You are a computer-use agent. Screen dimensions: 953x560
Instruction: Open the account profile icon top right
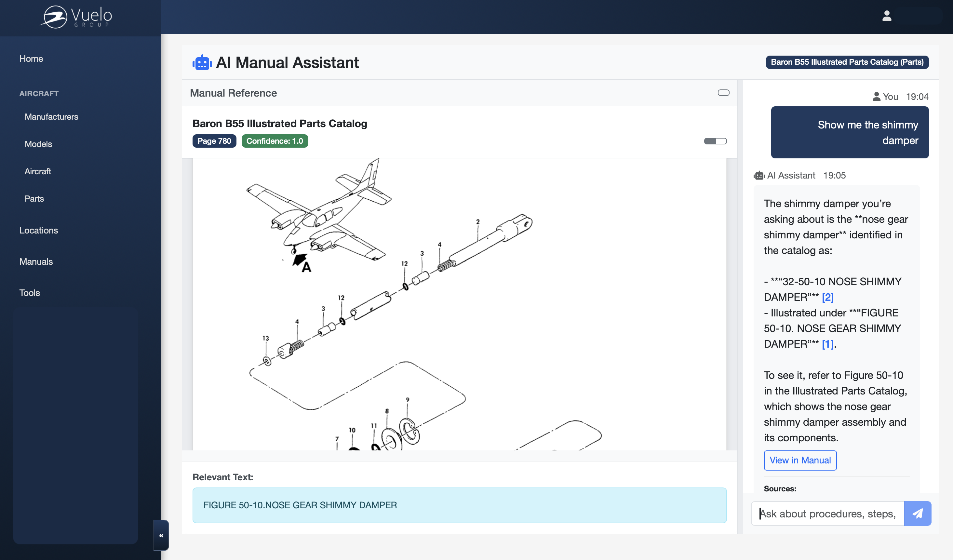point(887,16)
